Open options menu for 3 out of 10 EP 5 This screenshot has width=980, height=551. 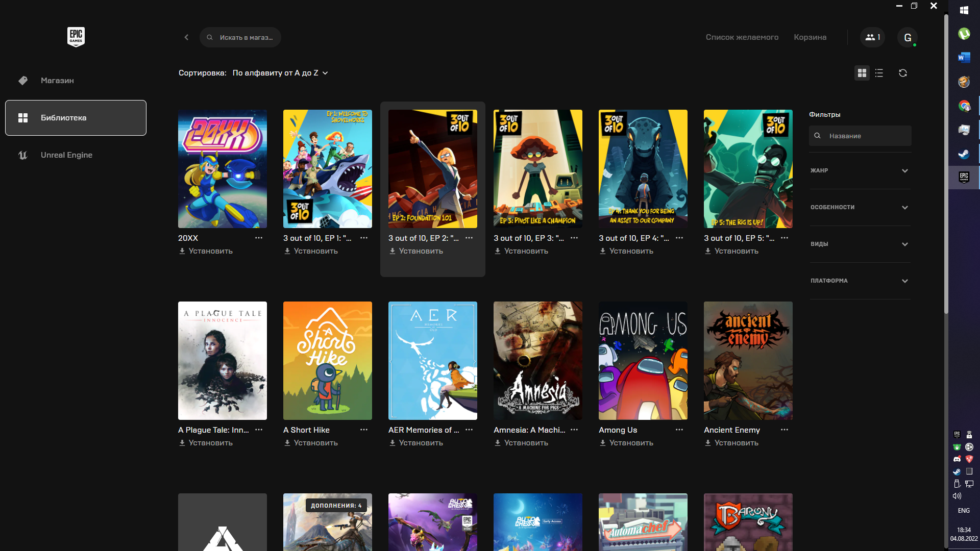[785, 238]
